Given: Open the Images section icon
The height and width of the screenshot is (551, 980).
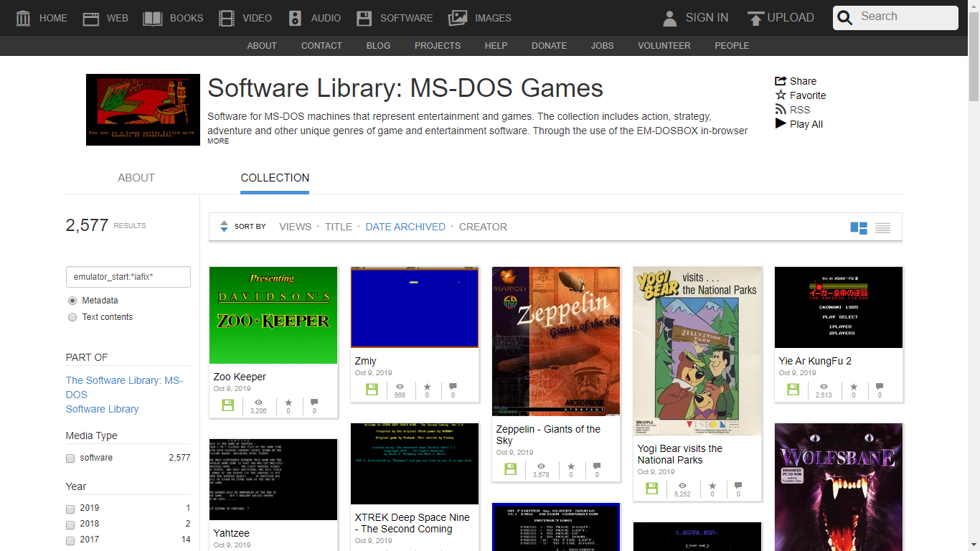Looking at the screenshot, I should click(x=458, y=18).
